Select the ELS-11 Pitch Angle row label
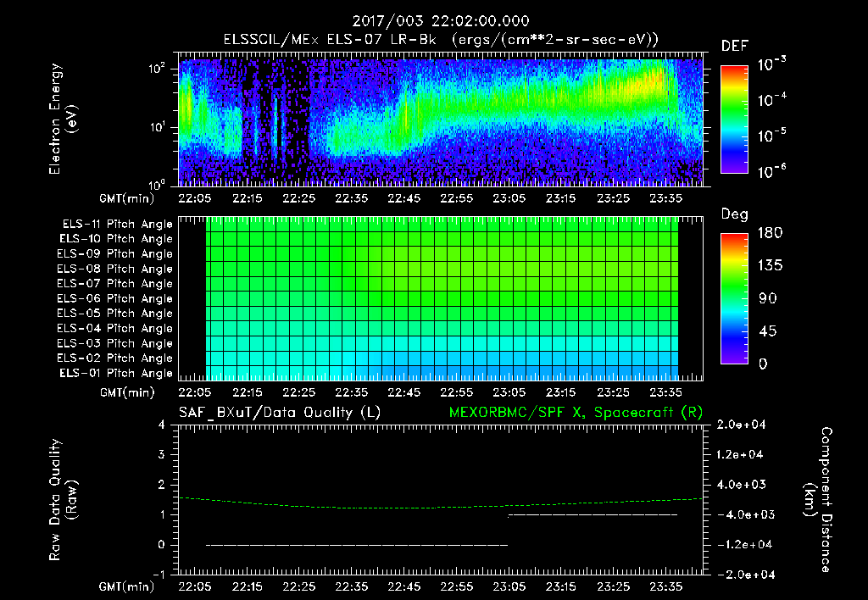 point(117,225)
